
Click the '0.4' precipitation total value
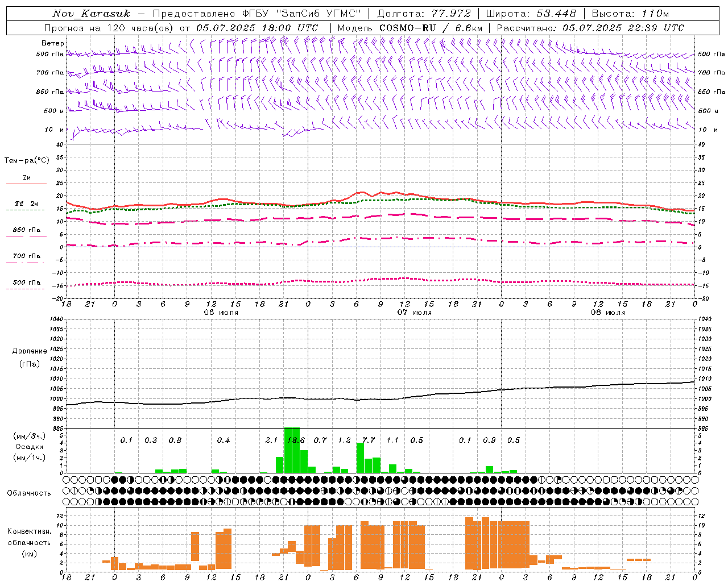[223, 440]
